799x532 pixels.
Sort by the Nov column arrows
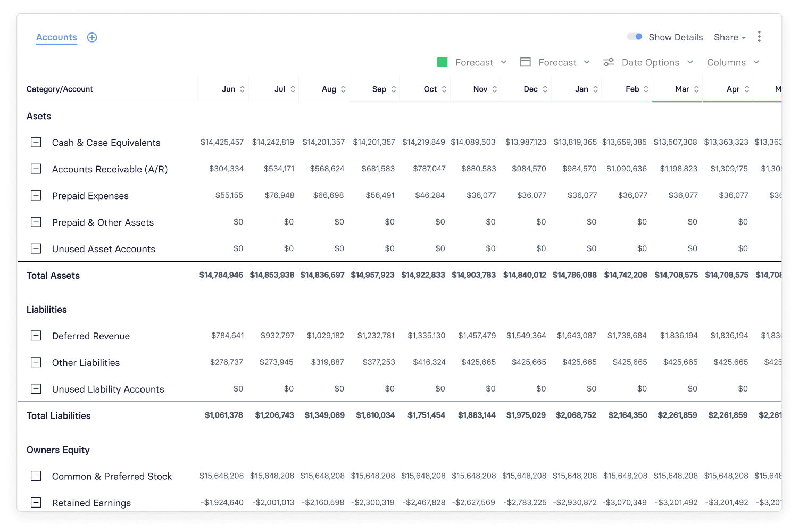click(x=495, y=89)
